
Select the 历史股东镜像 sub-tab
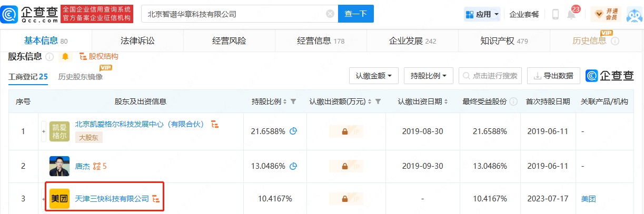[x=81, y=77]
